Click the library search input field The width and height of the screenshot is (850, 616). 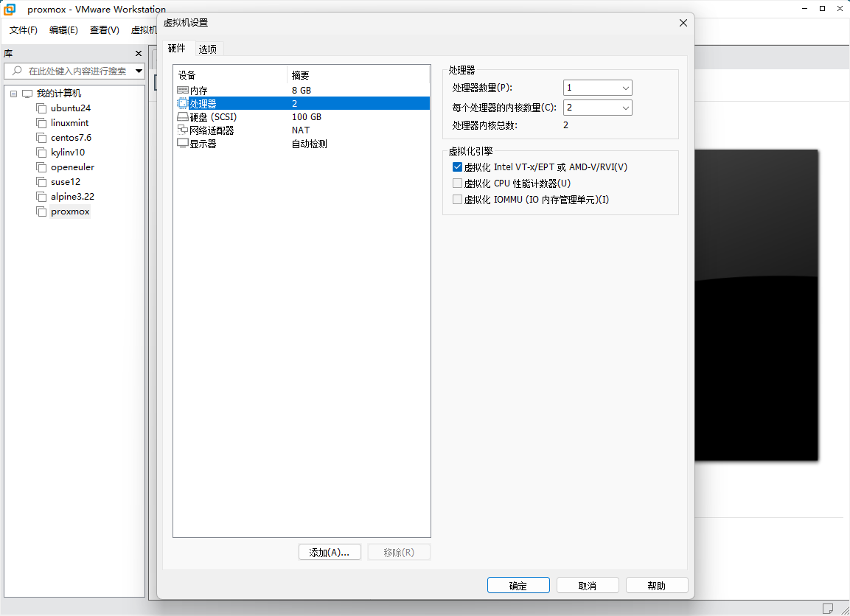[77, 71]
